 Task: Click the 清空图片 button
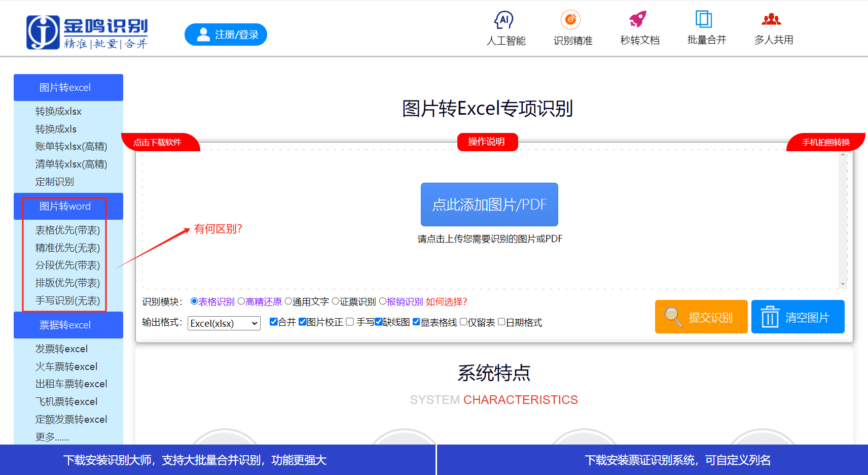tap(798, 317)
